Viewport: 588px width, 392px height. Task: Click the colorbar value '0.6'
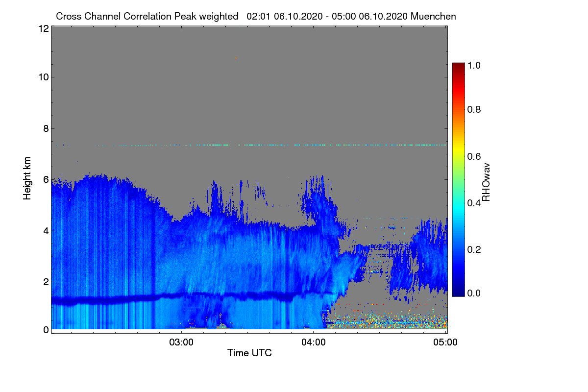(x=474, y=156)
